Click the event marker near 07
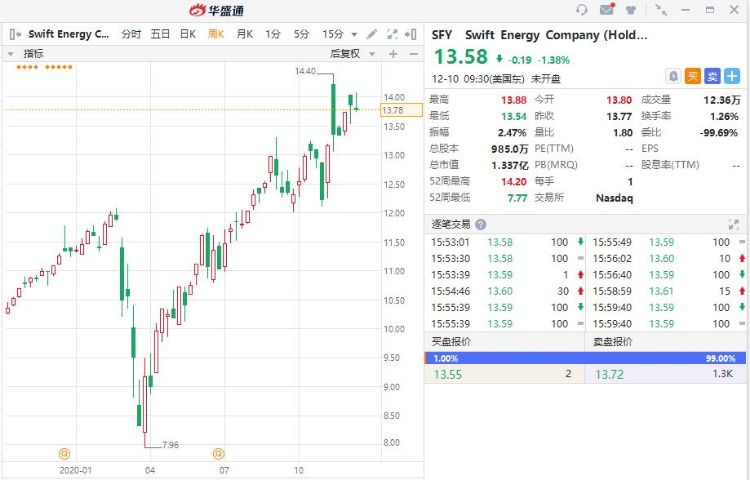 click(x=219, y=453)
